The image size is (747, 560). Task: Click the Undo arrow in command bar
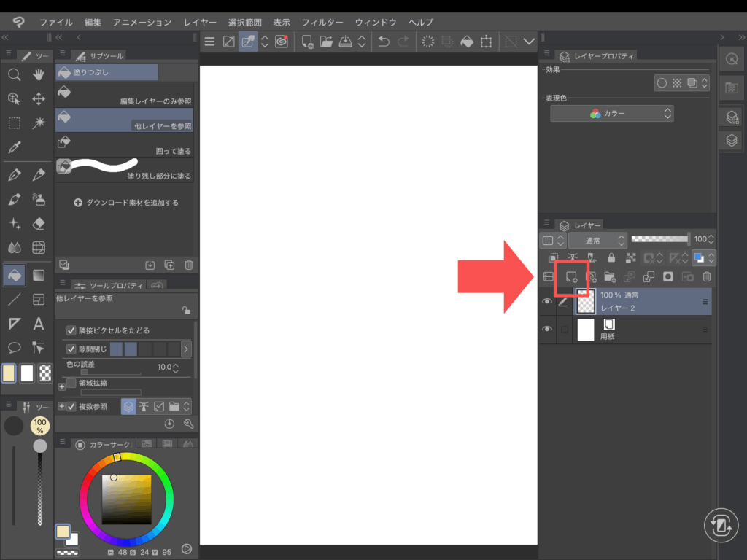(384, 42)
